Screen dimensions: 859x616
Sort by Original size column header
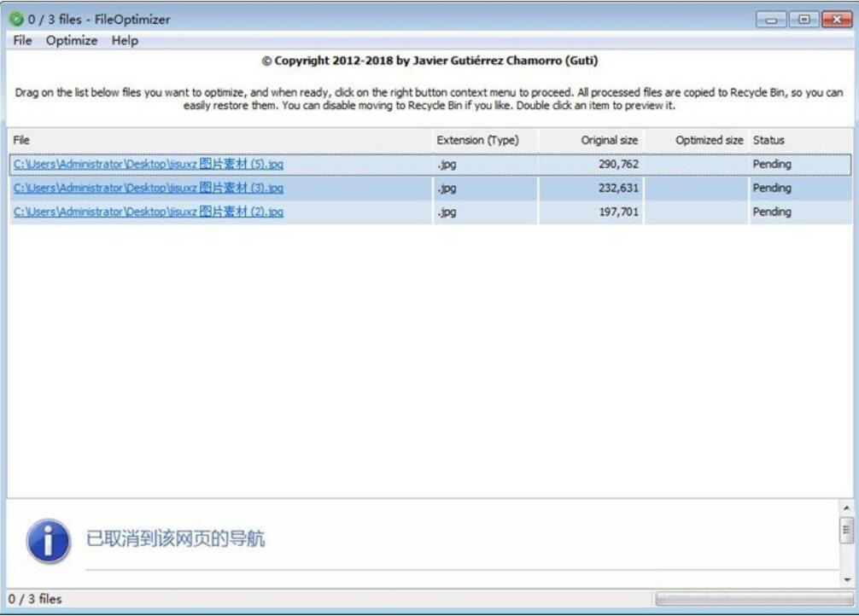[x=591, y=140]
